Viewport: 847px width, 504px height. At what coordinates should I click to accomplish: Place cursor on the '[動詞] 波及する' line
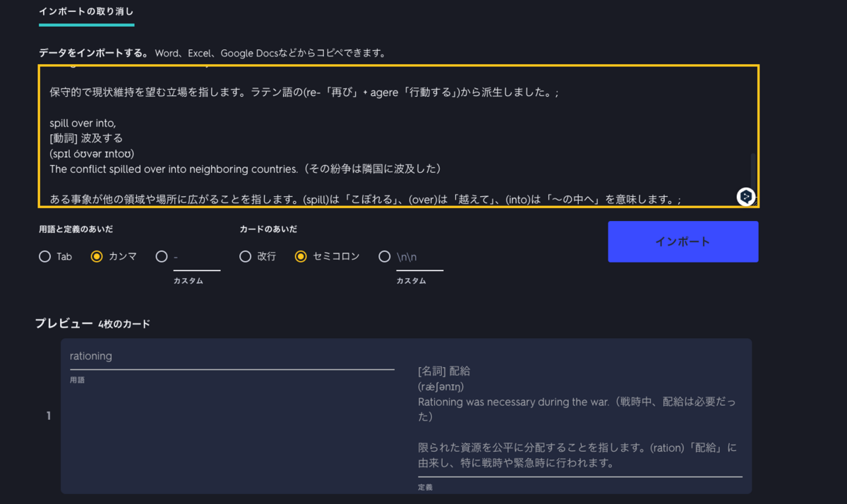pos(86,138)
